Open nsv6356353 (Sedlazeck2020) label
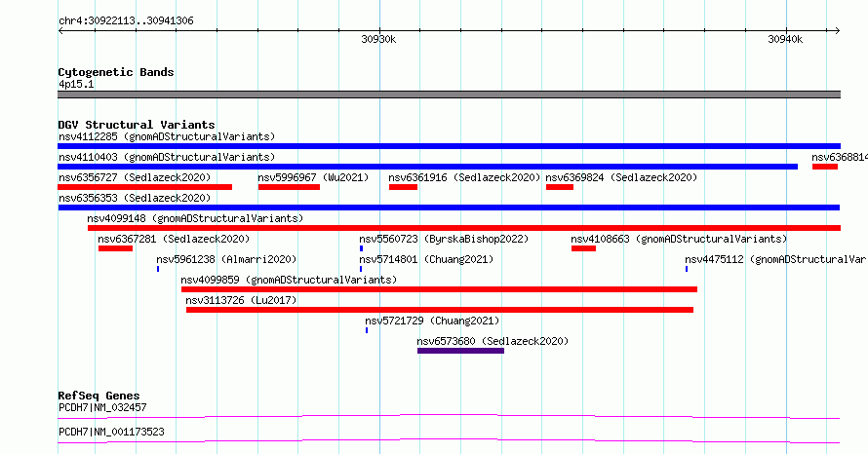The height and width of the screenshot is (454, 868). (135, 198)
